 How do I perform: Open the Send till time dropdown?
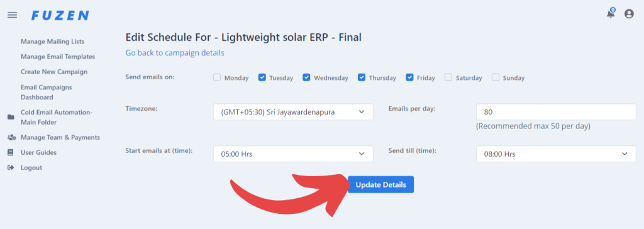[556, 154]
